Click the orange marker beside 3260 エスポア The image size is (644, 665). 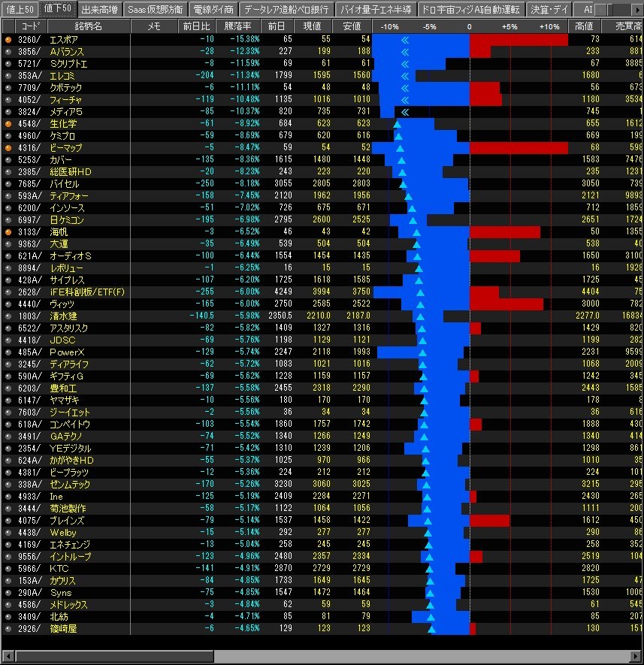[x=8, y=40]
